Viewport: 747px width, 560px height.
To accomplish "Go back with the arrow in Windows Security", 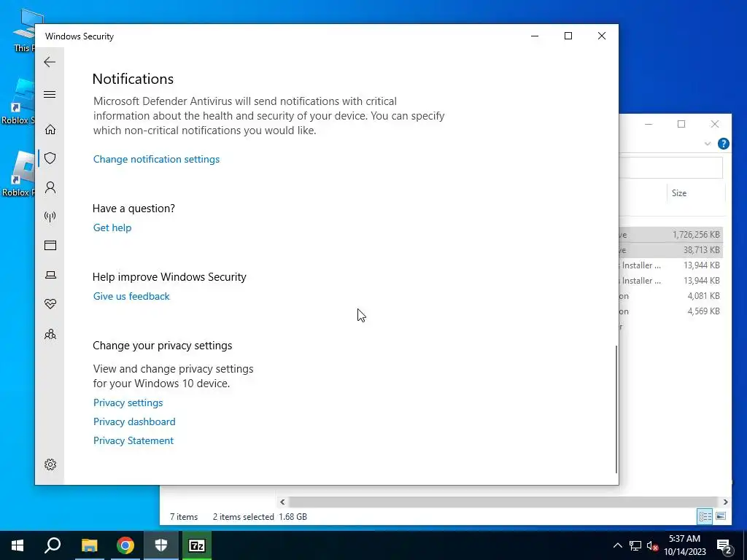I will [x=50, y=62].
